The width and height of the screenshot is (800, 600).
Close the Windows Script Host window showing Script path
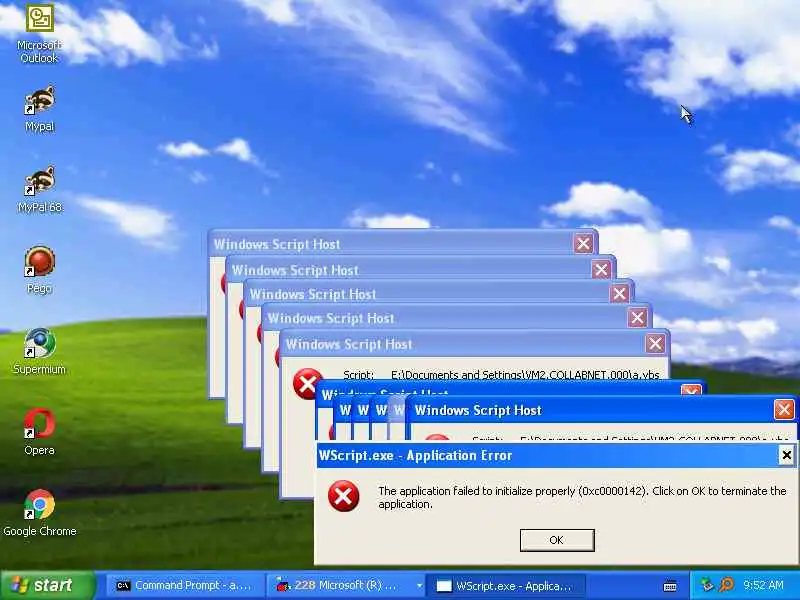pyautogui.click(x=656, y=343)
